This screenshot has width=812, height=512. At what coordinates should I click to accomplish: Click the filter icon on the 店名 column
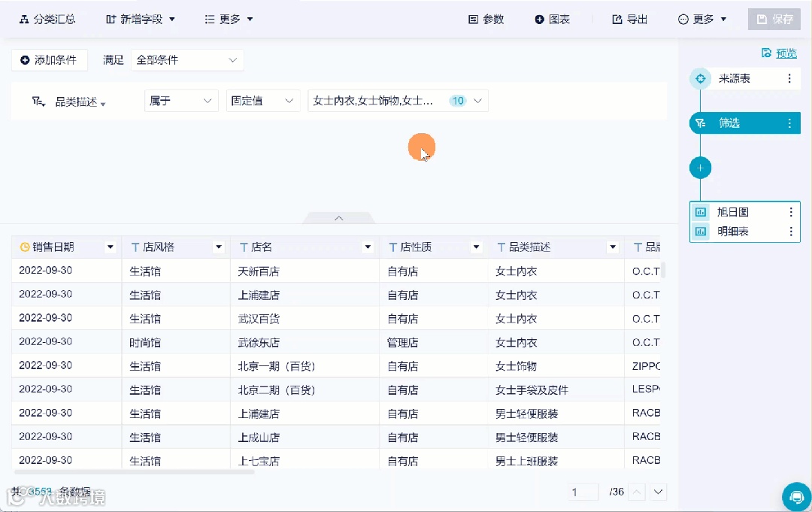(368, 247)
